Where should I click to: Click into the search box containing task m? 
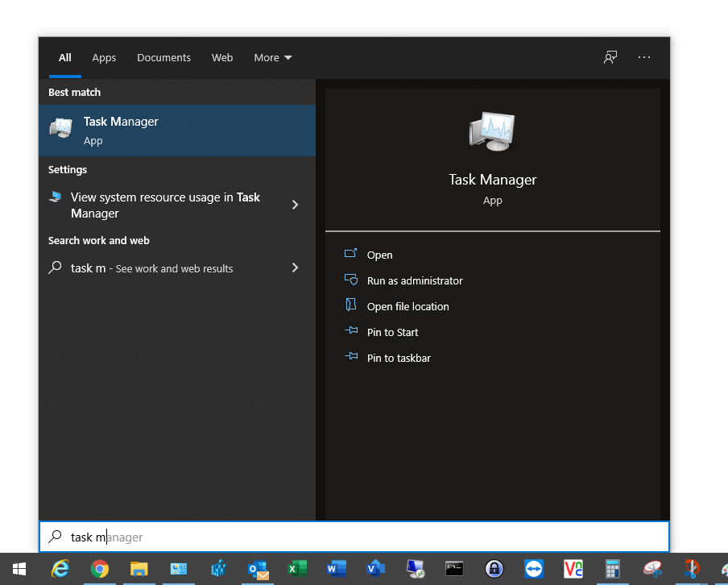pos(354,537)
